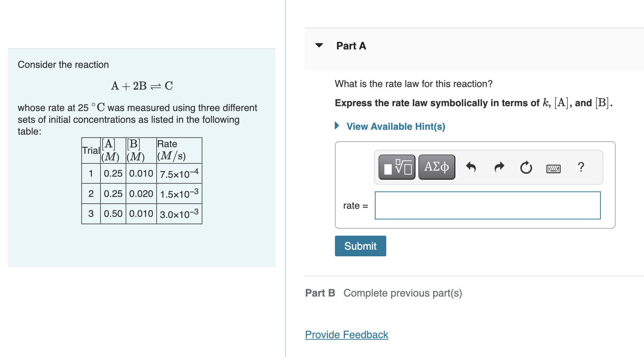
Task: Open the keyboard shortcuts icon
Action: pyautogui.click(x=552, y=168)
